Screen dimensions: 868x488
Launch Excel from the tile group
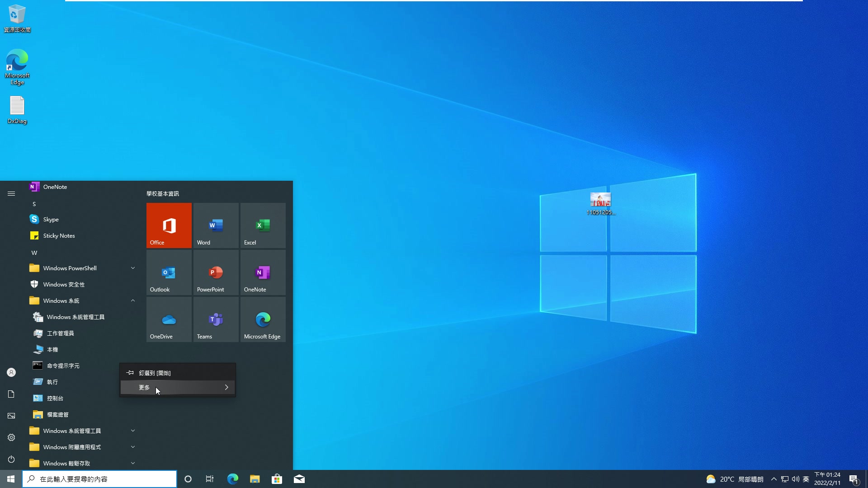(x=263, y=225)
